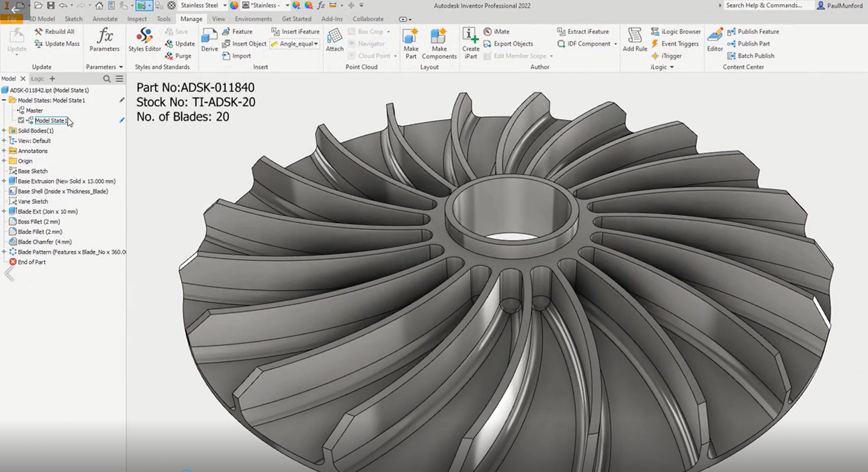
Task: Click Extract iFeature
Action: pos(583,31)
